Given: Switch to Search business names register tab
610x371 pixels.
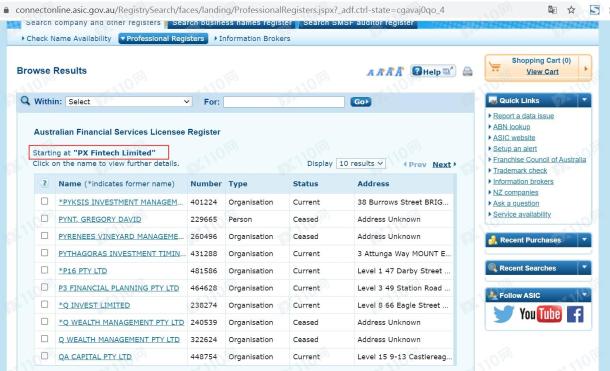Looking at the screenshot, I should click(232, 24).
